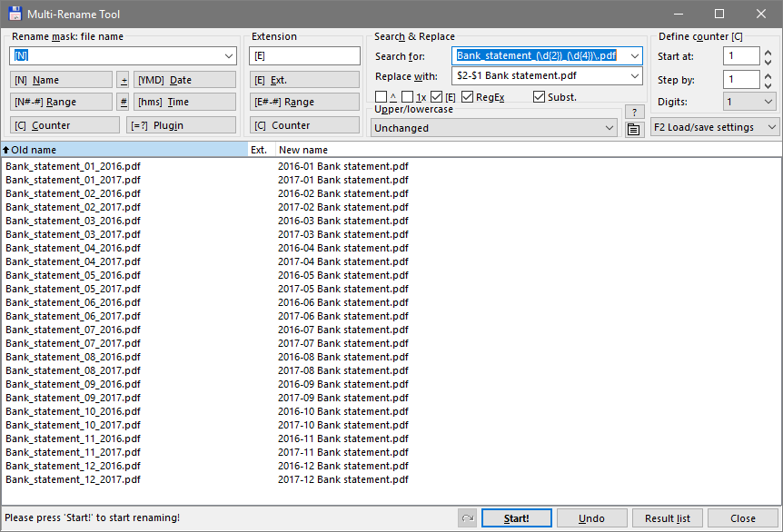Add the [hms] Time placeholder

183,102
